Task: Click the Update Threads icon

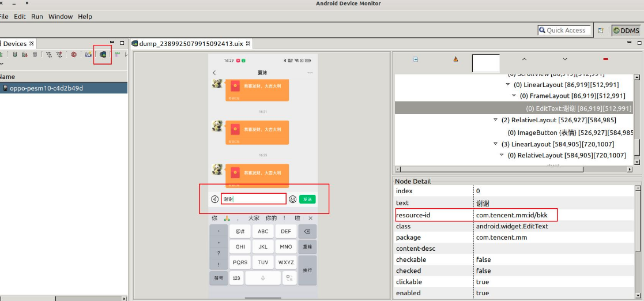Action: coord(50,55)
